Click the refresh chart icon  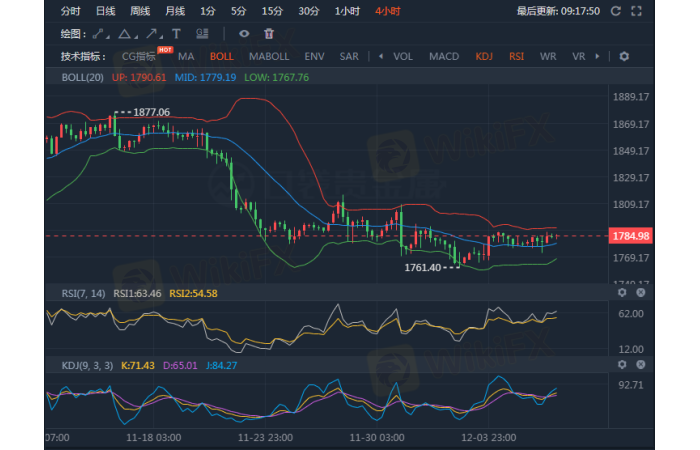[614, 11]
